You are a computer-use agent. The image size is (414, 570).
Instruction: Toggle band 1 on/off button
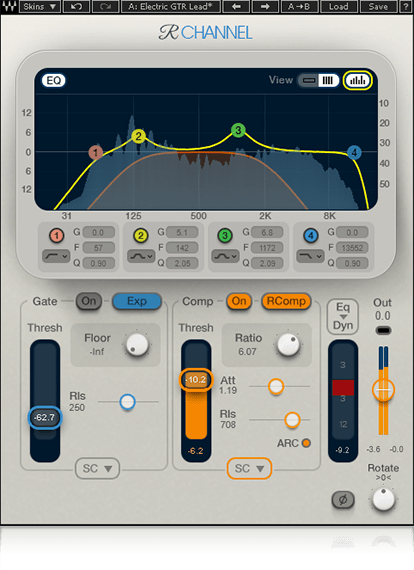56,236
